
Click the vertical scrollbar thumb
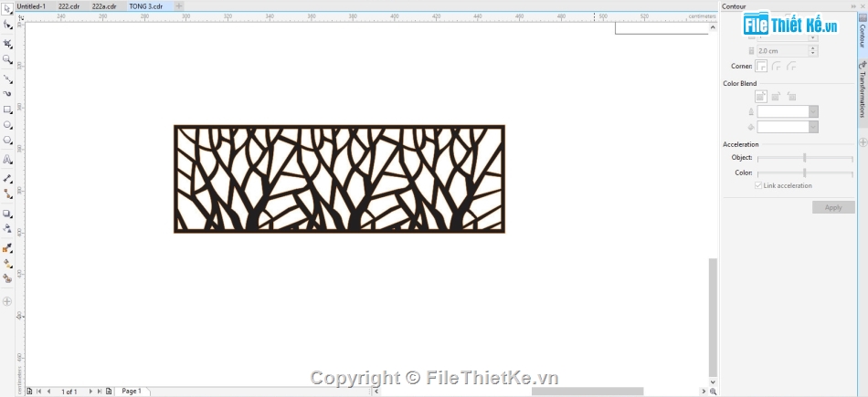(x=713, y=317)
